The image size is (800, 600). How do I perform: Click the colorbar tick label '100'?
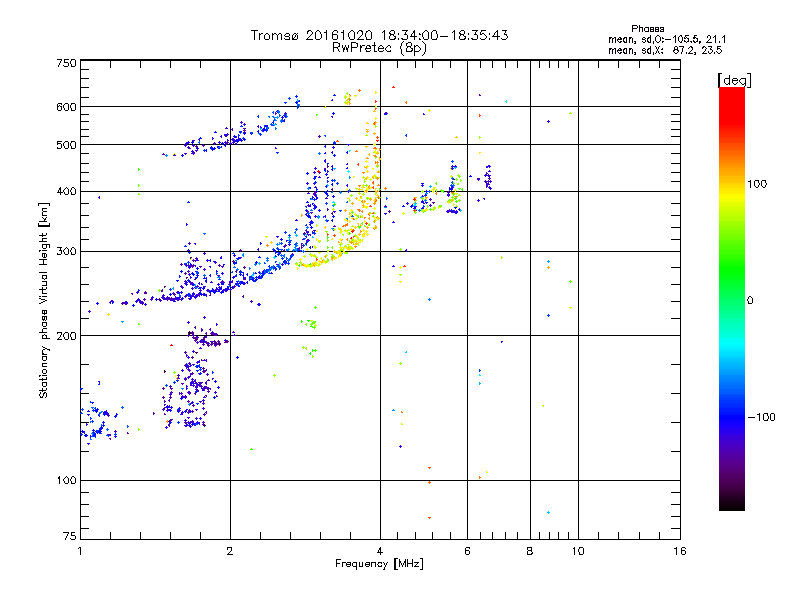[x=757, y=184]
